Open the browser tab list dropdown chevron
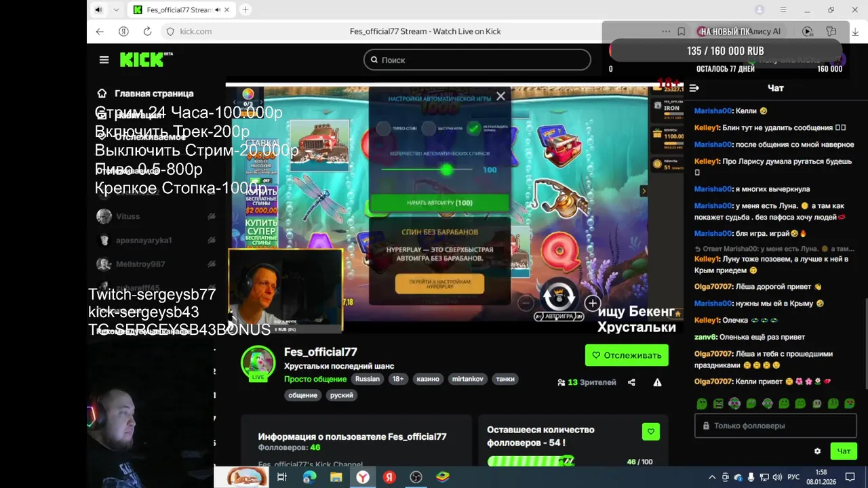The height and width of the screenshot is (488, 868). point(116,9)
